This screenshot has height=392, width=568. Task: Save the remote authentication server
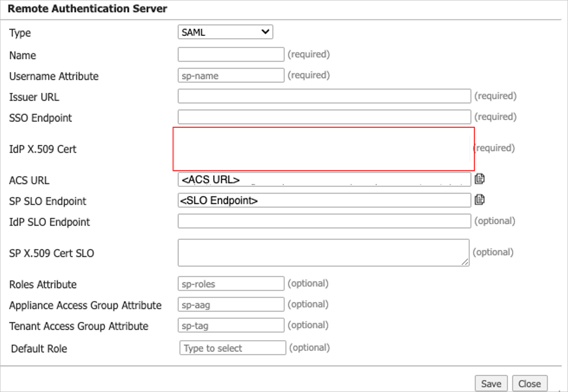pyautogui.click(x=491, y=384)
